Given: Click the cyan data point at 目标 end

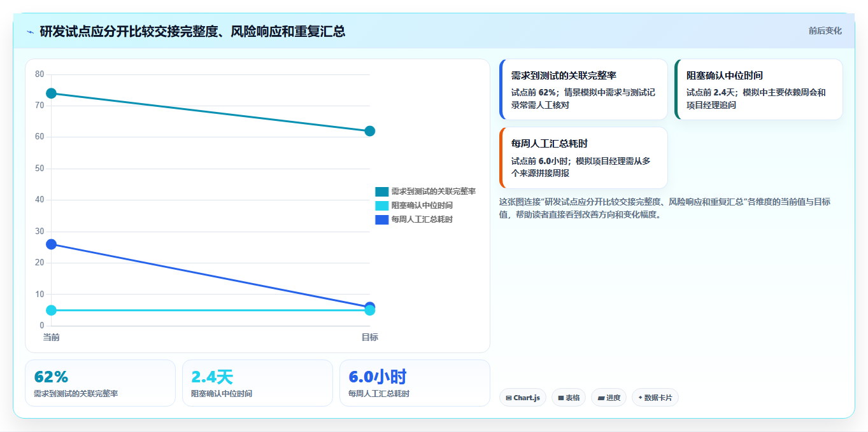Looking at the screenshot, I should [370, 310].
